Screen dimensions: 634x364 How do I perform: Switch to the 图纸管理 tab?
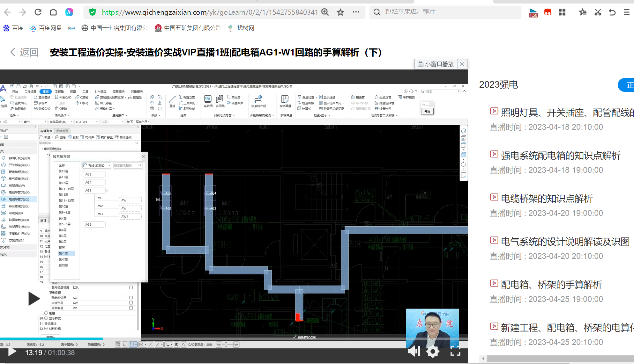tap(62, 131)
